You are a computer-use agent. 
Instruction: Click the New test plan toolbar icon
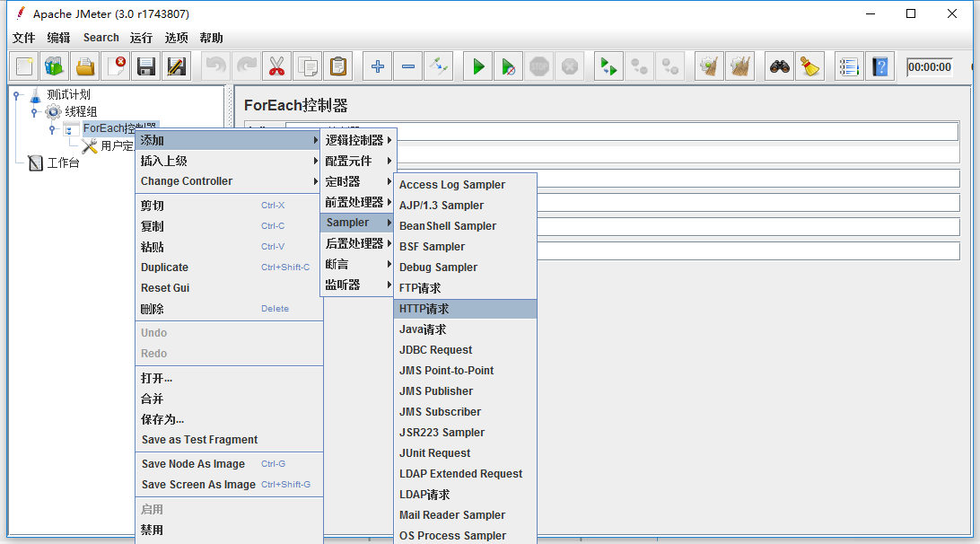[x=24, y=66]
